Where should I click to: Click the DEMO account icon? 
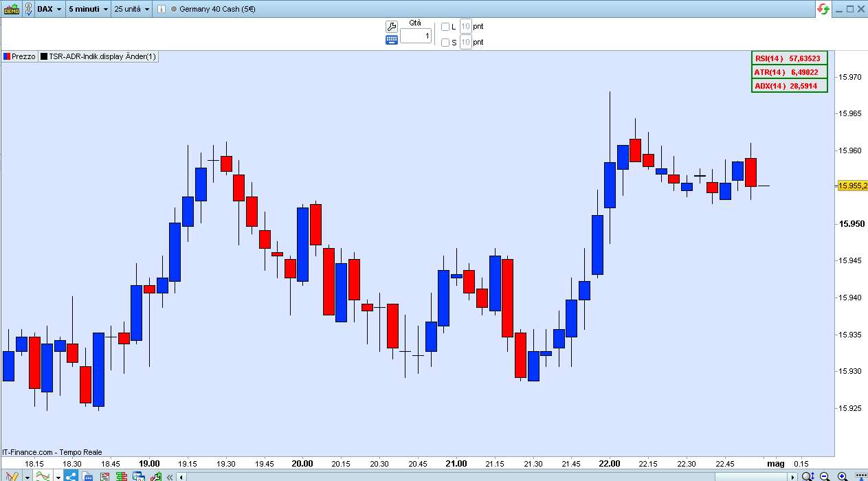click(x=11, y=9)
